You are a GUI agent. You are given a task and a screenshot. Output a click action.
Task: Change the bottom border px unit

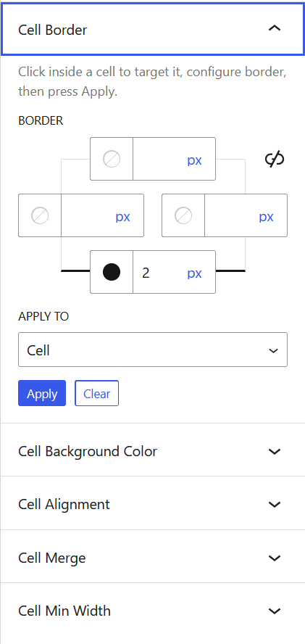[x=195, y=273]
